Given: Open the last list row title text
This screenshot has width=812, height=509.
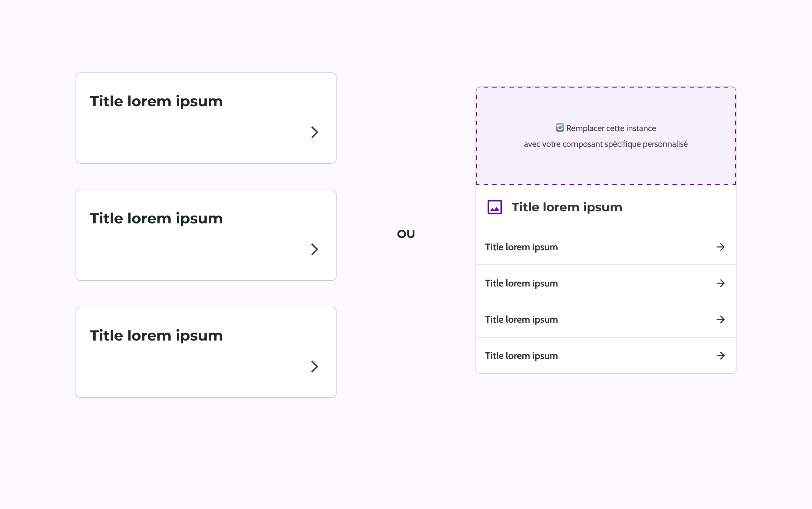Looking at the screenshot, I should (521, 356).
